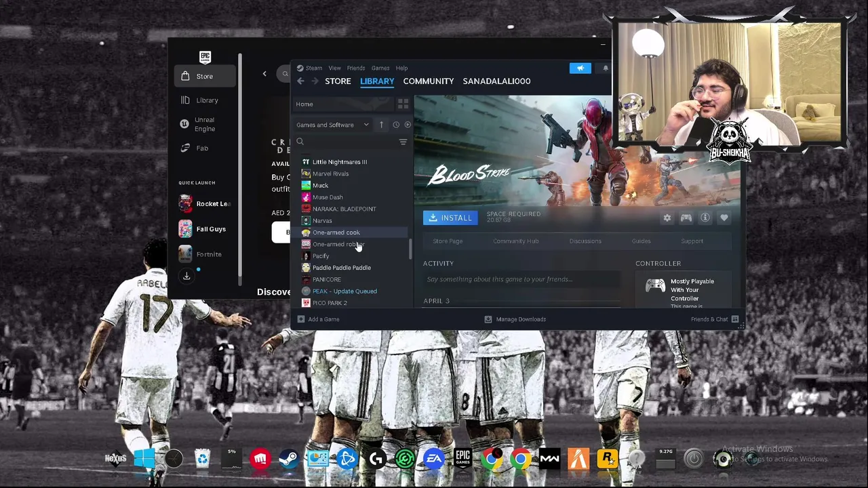Click Blood Strike controller layout icon
Viewport: 868px width, 488px height.
tap(686, 218)
